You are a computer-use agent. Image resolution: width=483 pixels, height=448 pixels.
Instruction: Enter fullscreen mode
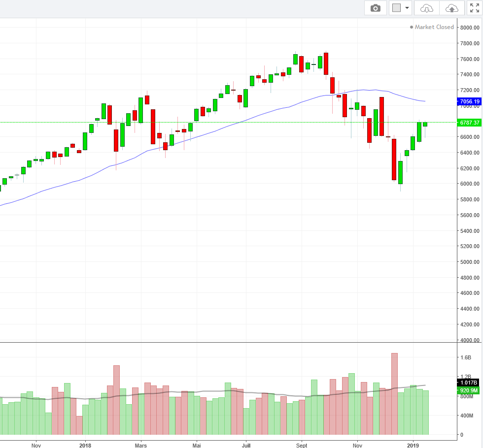[475, 8]
